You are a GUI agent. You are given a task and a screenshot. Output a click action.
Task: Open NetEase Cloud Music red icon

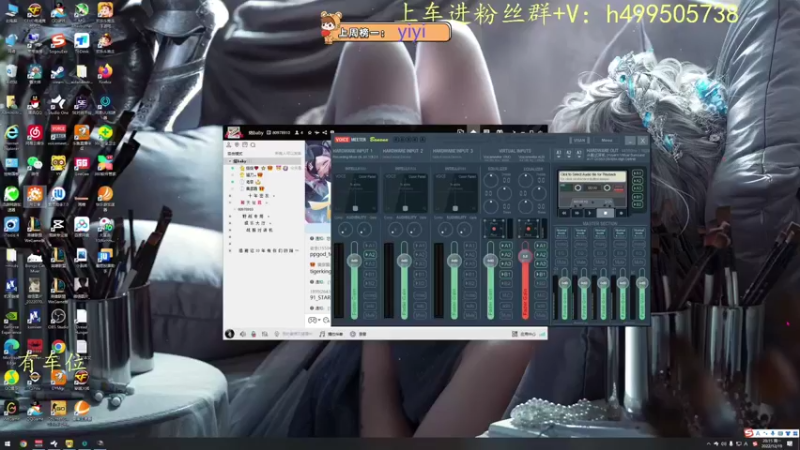(35, 134)
